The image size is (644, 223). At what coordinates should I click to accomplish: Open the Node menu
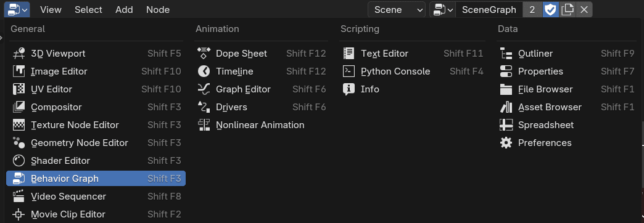(158, 10)
